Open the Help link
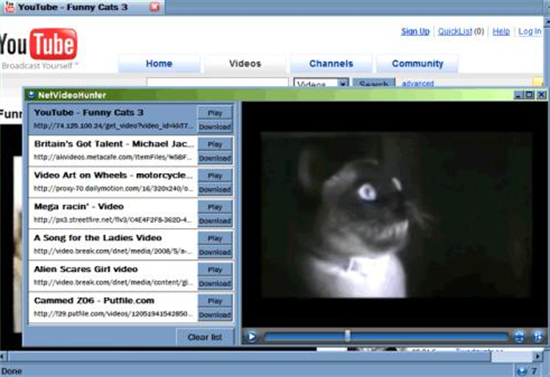This screenshot has height=377, width=550. 501,32
